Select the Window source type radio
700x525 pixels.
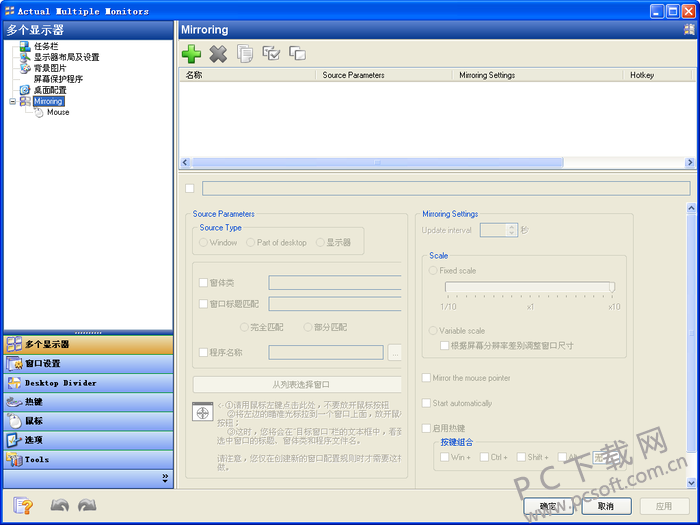pos(204,242)
